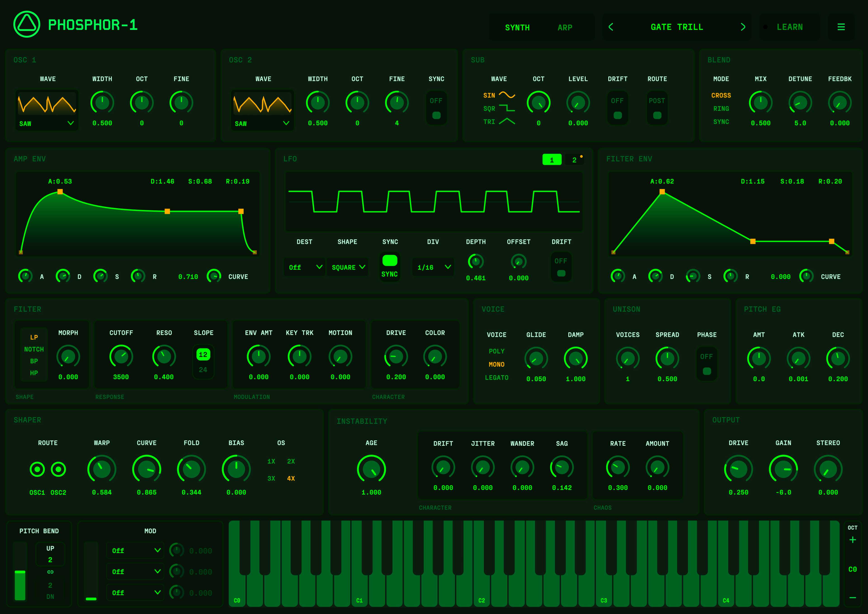The image size is (868, 614).
Task: Select LFO tab 2
Action: tap(574, 160)
